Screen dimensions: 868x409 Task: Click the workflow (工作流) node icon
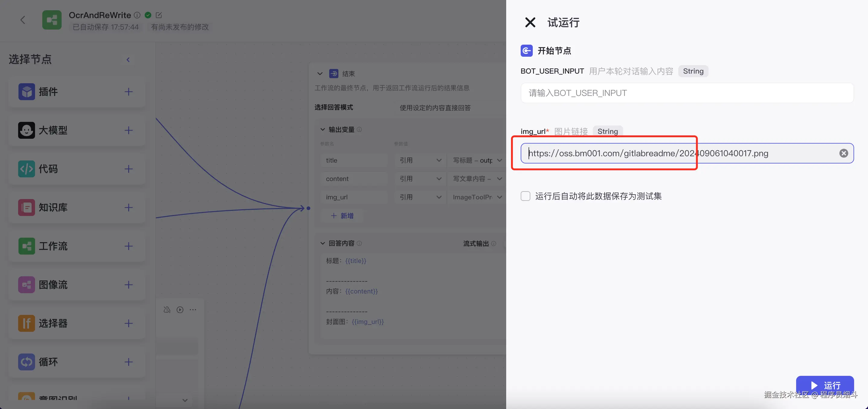(27, 246)
